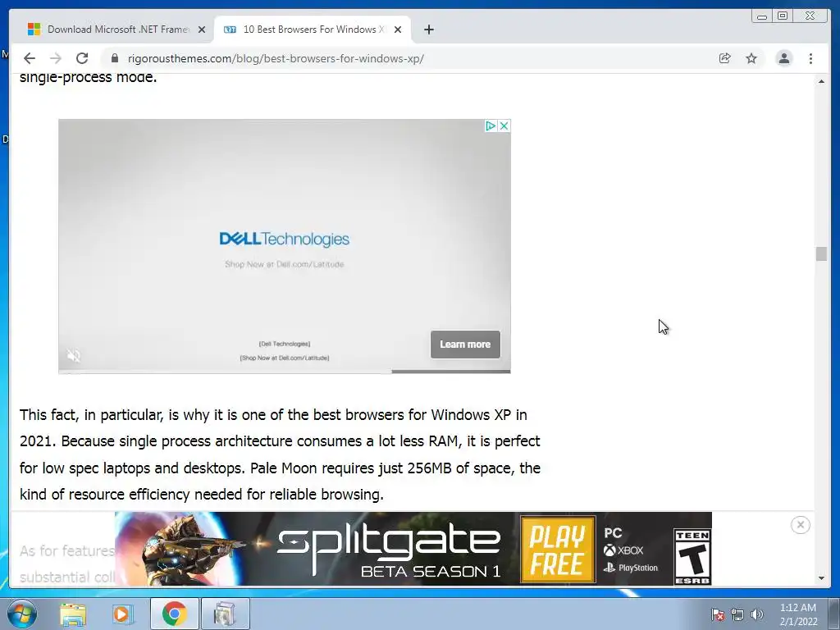Reload the current page
The width and height of the screenshot is (840, 630).
[82, 58]
